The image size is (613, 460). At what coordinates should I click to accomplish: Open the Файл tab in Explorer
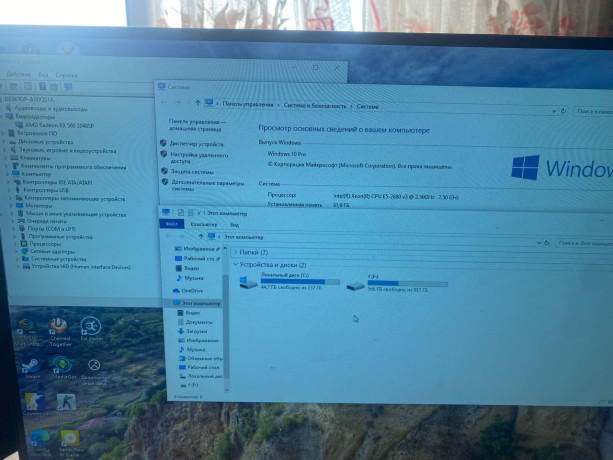coord(172,224)
